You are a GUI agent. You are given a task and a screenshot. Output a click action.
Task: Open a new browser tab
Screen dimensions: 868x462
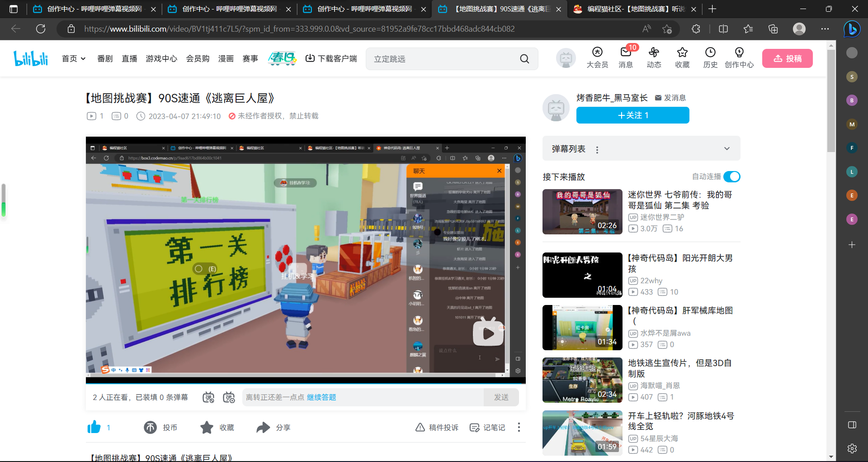tap(712, 9)
